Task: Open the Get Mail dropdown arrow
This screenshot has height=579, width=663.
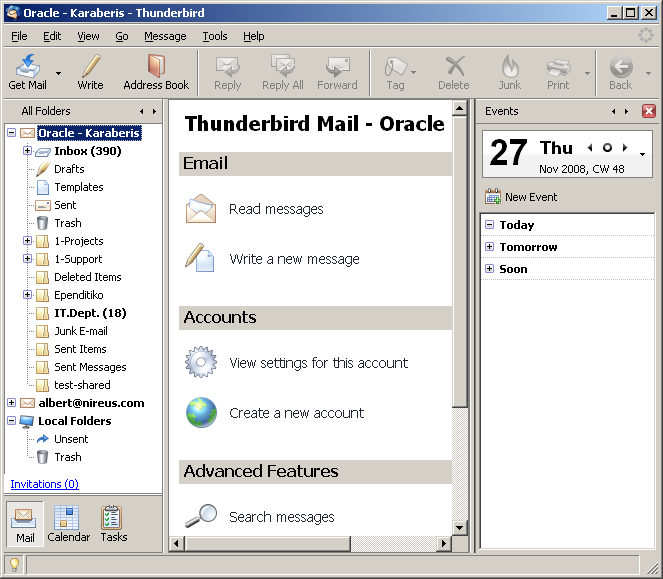Action: 58,74
